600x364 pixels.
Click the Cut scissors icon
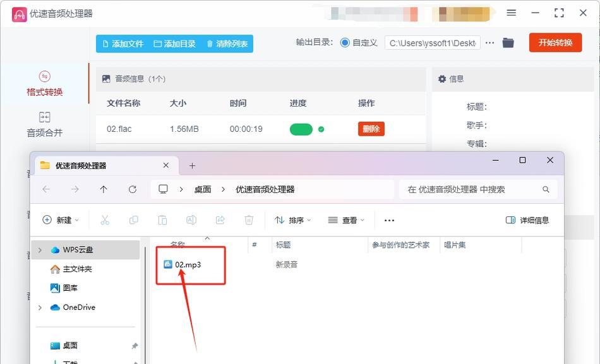pyautogui.click(x=104, y=220)
